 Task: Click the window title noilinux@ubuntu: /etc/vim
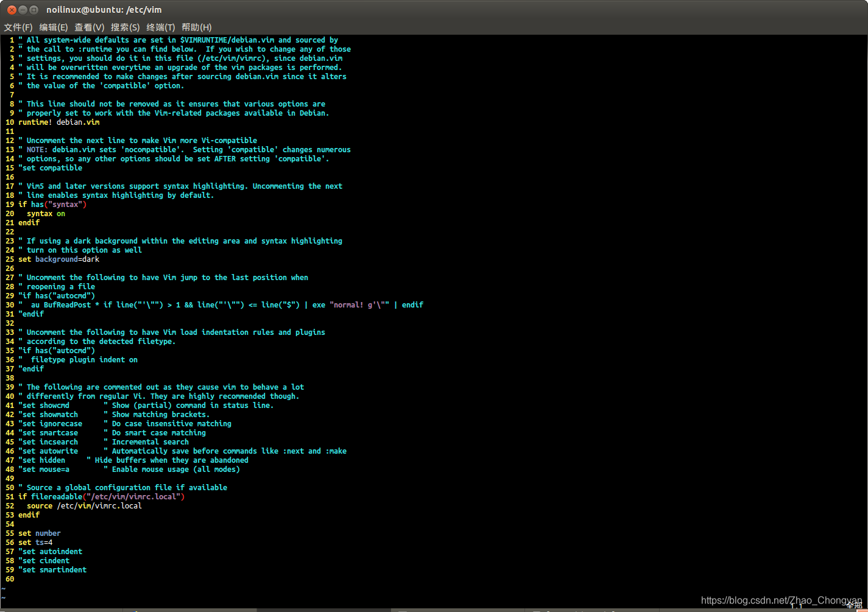pyautogui.click(x=104, y=10)
